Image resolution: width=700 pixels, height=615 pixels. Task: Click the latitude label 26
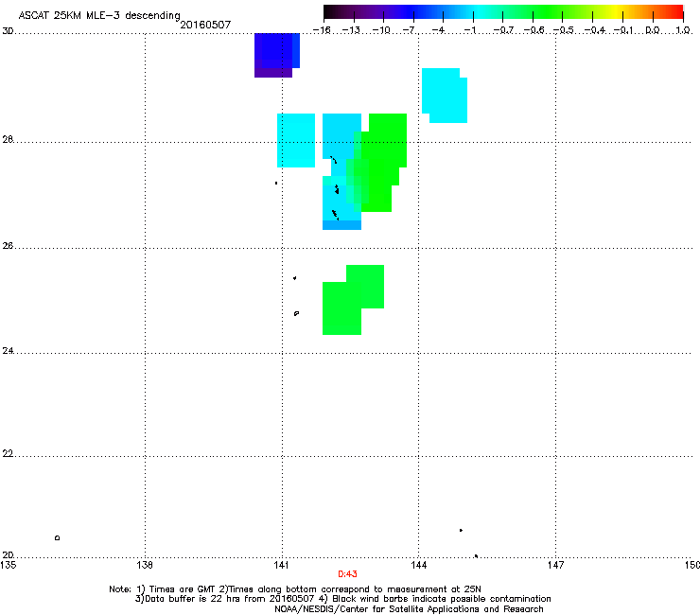[x=8, y=246]
